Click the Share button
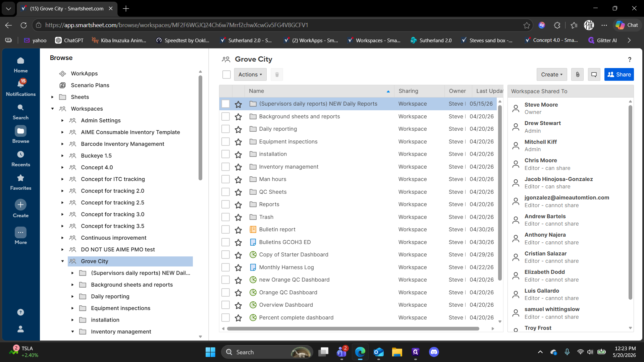Screen dimensions: 644x362 click(x=619, y=74)
